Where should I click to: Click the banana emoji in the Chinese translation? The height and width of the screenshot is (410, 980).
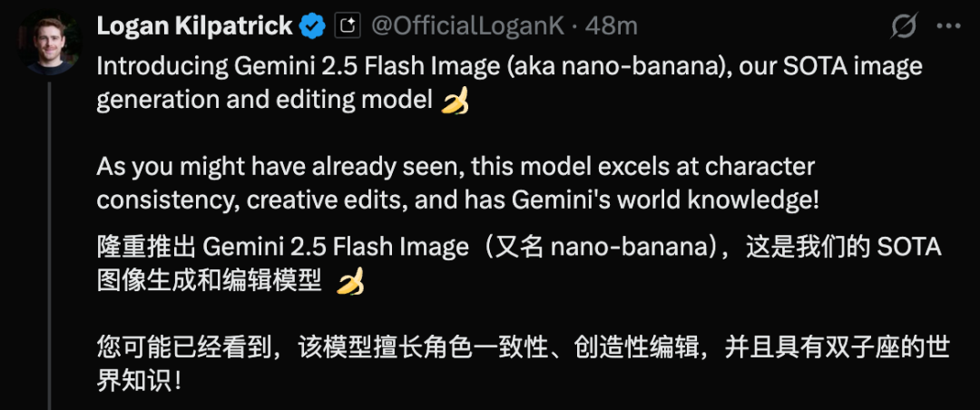tap(350, 283)
